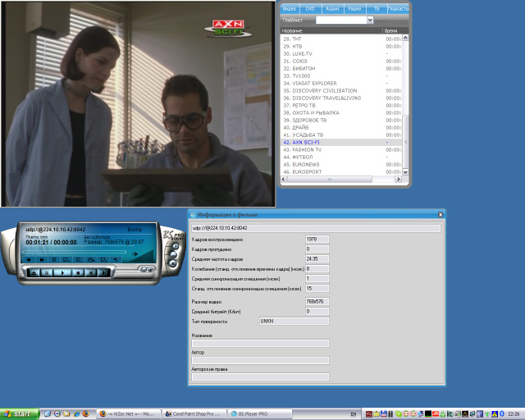Select channel '35. DISCOVERY CIVILISATION'
The width and height of the screenshot is (525, 420).
click(x=341, y=90)
